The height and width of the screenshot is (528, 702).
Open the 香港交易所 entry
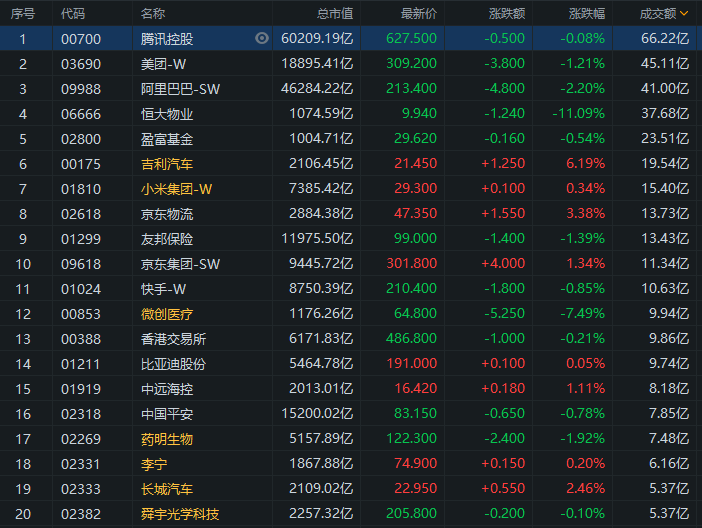(x=173, y=339)
